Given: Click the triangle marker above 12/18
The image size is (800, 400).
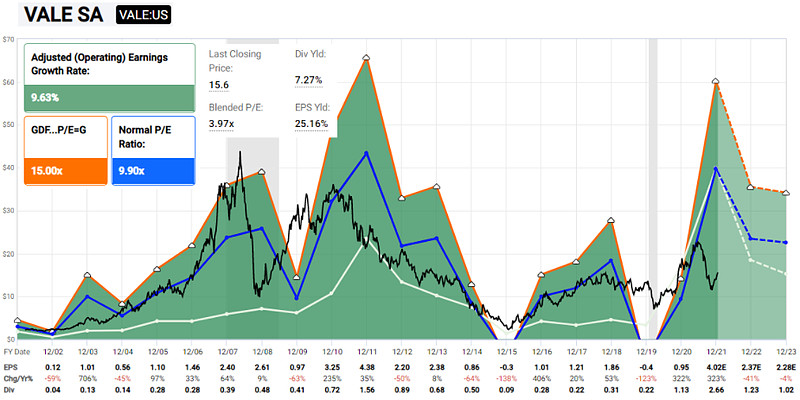Looking at the screenshot, I should pos(611,219).
